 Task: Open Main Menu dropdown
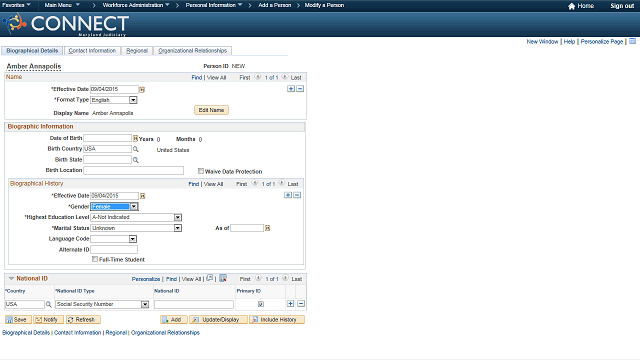click(62, 5)
